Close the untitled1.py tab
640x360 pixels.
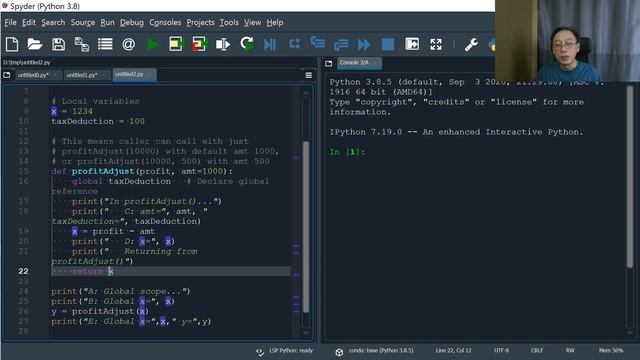point(104,76)
